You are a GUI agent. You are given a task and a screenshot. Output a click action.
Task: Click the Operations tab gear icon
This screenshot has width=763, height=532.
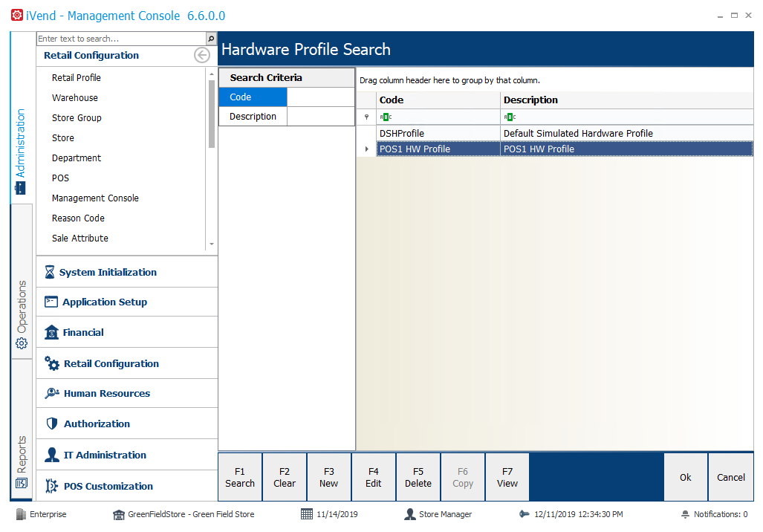pyautogui.click(x=22, y=343)
